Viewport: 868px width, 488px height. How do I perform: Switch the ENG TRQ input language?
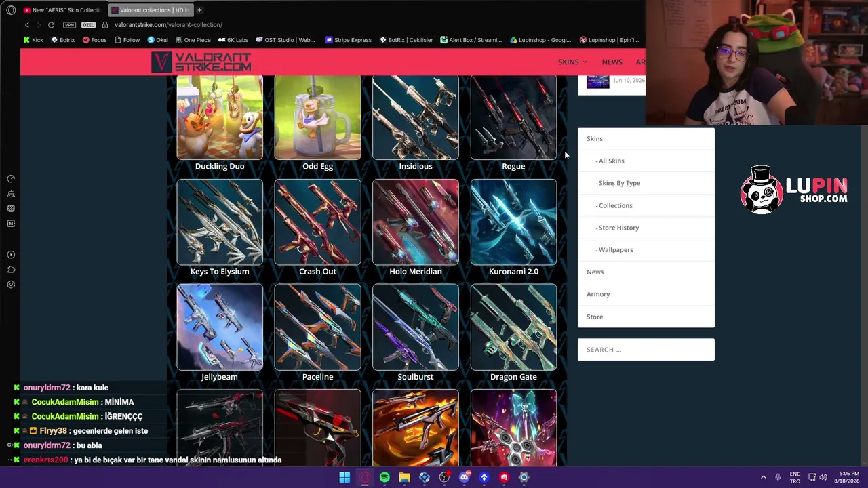pos(795,477)
